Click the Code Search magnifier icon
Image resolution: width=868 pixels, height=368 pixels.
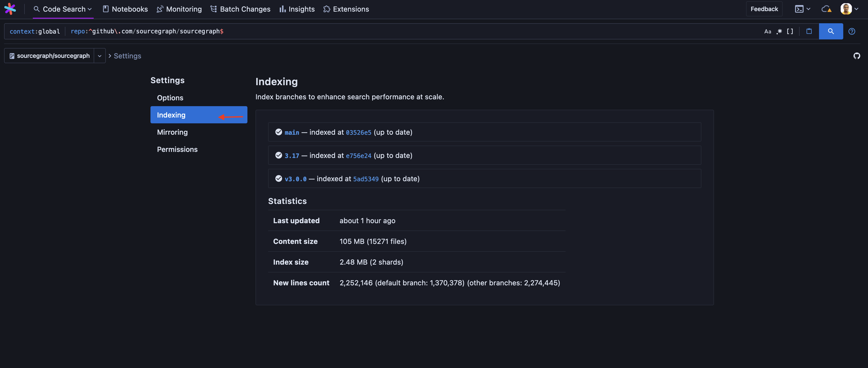[36, 9]
